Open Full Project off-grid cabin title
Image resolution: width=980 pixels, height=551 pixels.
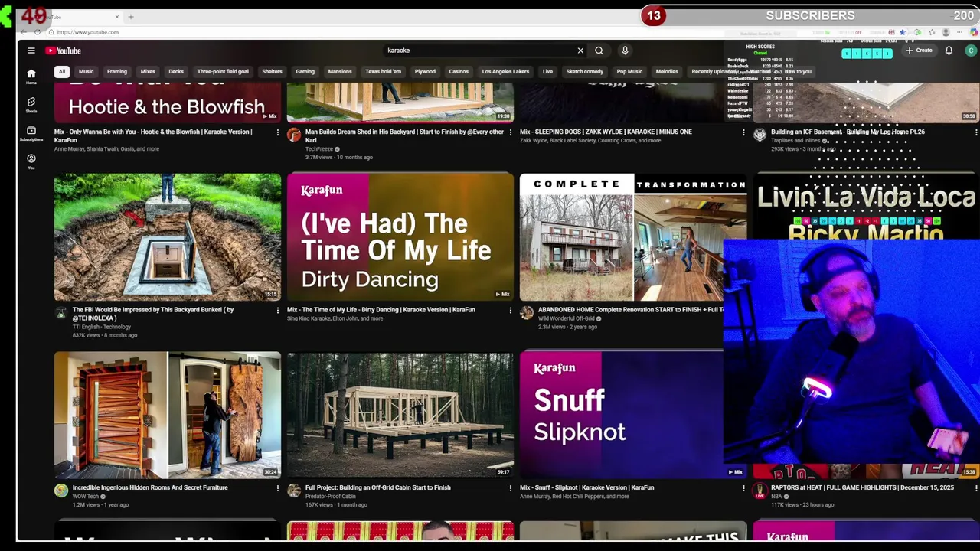coord(378,487)
